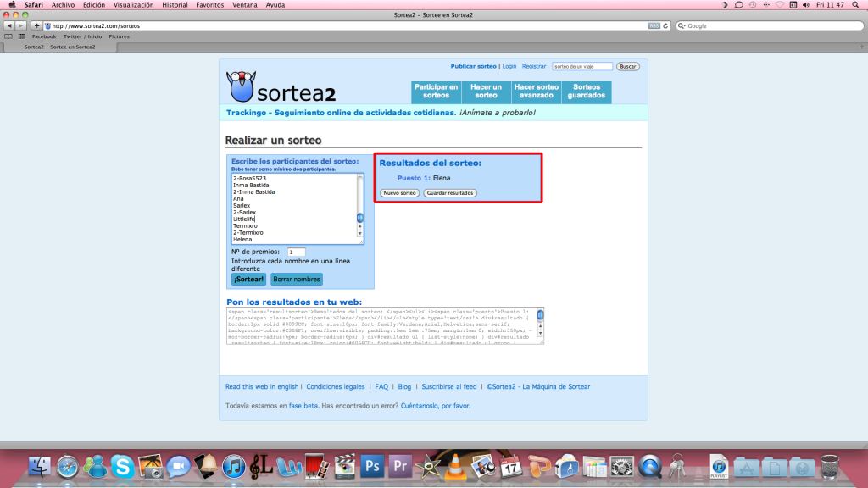Open Spotlight search in the menu bar

click(x=858, y=5)
